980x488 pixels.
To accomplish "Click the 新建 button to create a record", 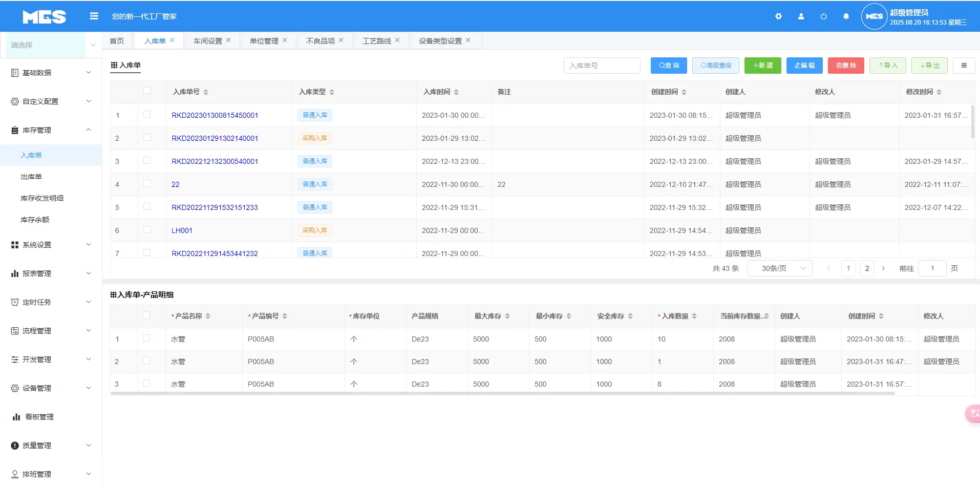I will pyautogui.click(x=762, y=65).
